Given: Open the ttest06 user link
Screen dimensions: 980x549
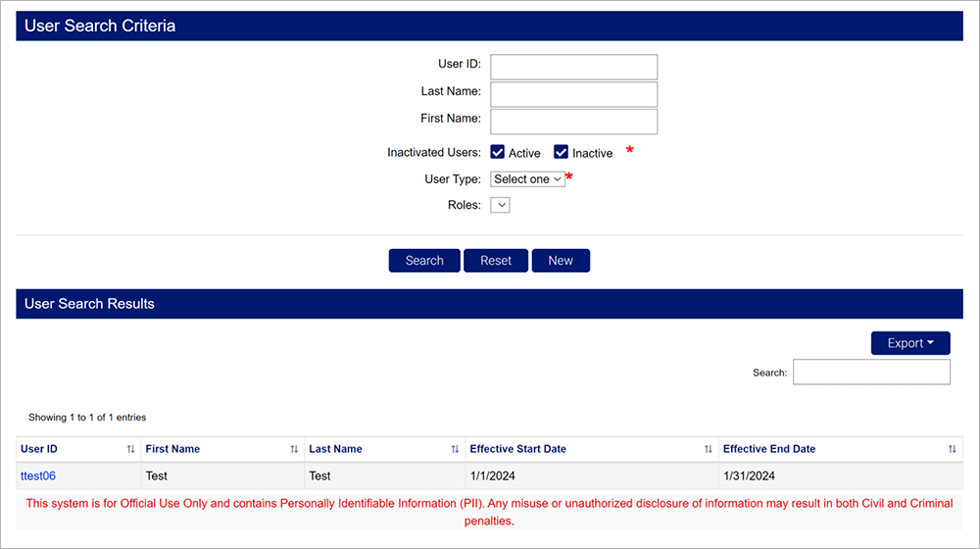Looking at the screenshot, I should click(38, 475).
